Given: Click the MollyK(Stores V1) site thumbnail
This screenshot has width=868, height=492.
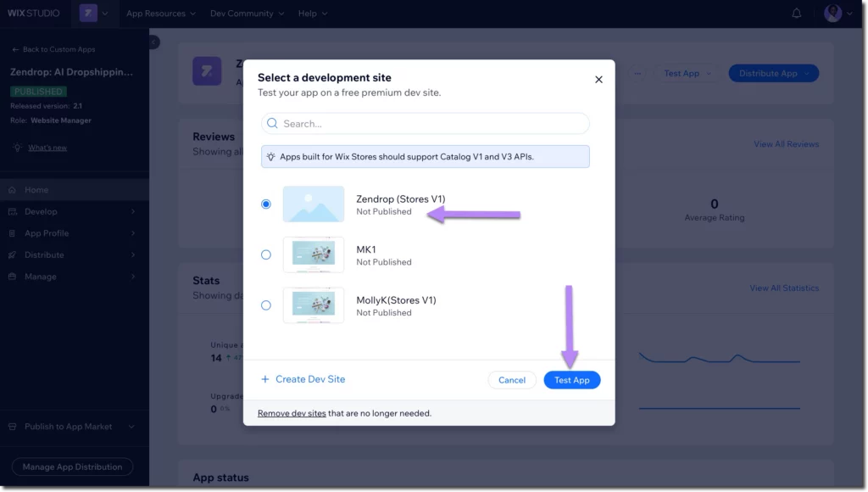Looking at the screenshot, I should (x=314, y=305).
